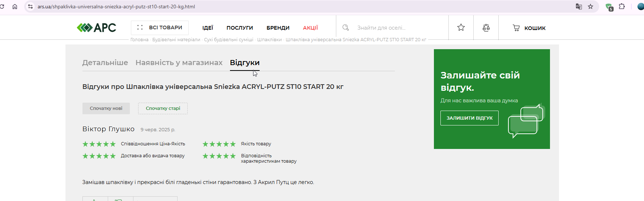
Task: Click the search magnifier icon
Action: (x=346, y=27)
